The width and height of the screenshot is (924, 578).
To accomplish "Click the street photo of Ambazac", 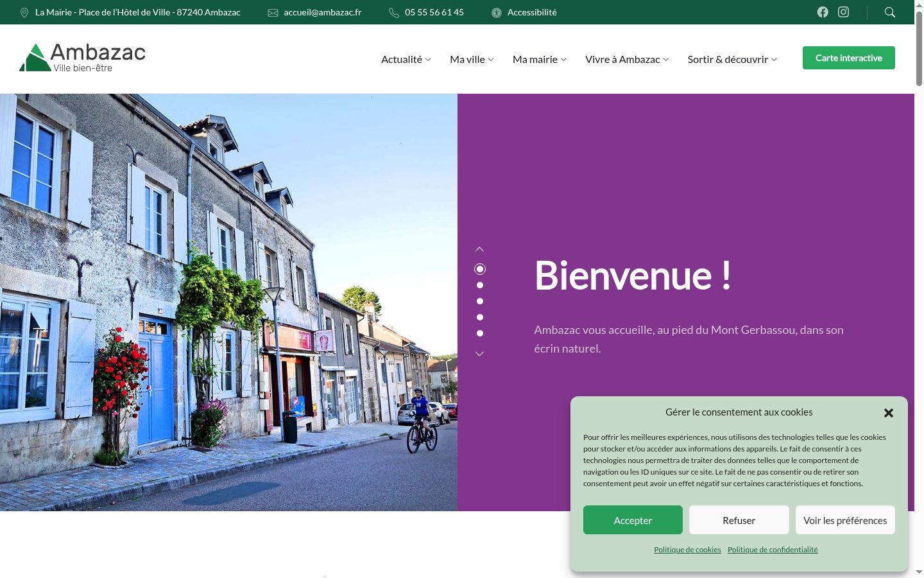I will (x=228, y=302).
